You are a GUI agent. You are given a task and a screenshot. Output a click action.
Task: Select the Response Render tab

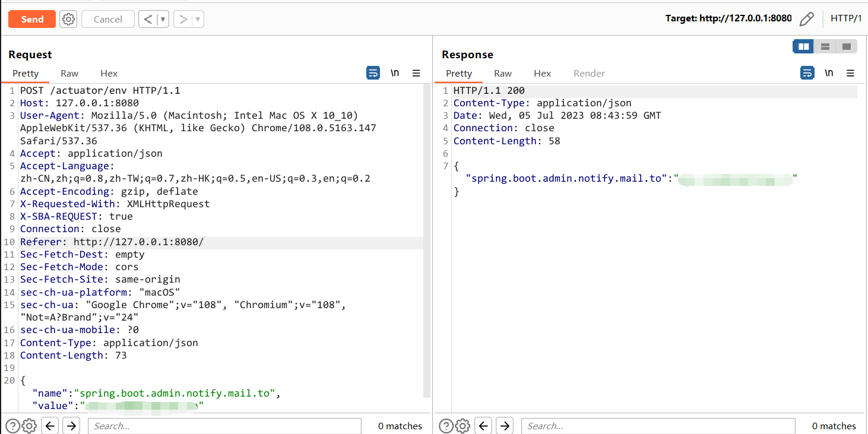click(x=589, y=73)
